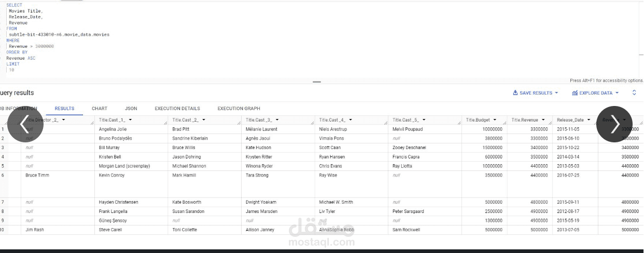Open the Title.Budget column dropdown arrow
The height and width of the screenshot is (253, 644).
coord(495,120)
